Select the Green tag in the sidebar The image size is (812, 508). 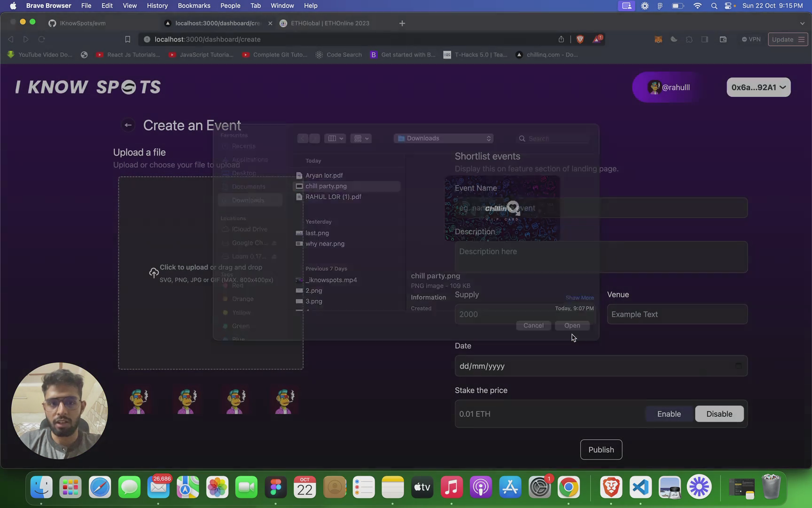(241, 326)
